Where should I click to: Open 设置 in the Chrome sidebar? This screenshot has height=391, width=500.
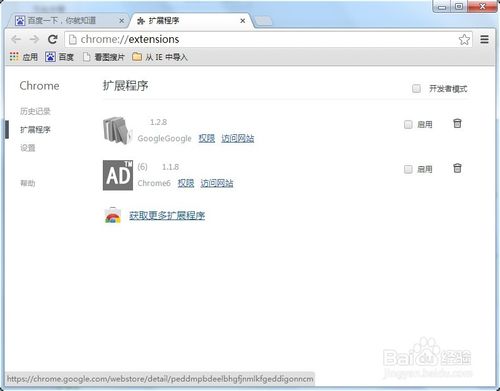pyautogui.click(x=28, y=148)
